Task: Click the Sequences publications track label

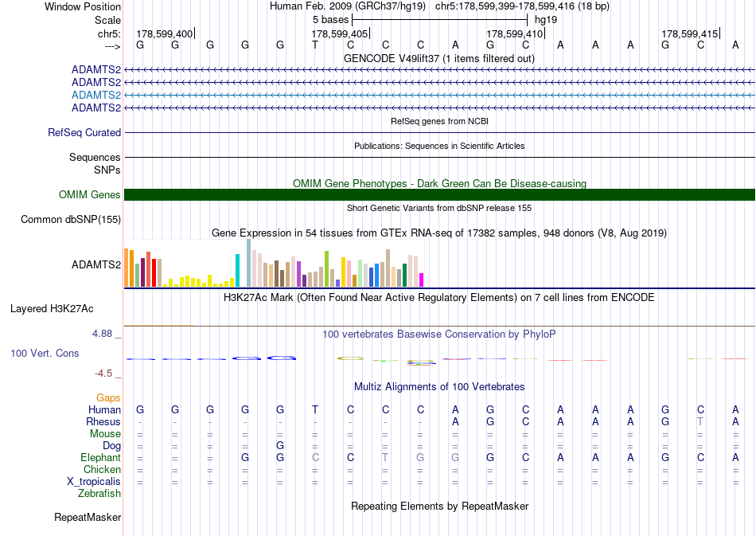Action: click(x=95, y=157)
